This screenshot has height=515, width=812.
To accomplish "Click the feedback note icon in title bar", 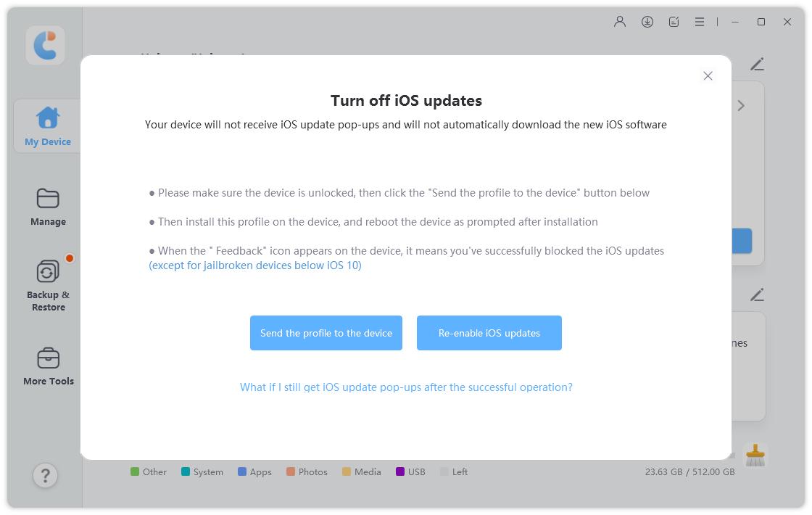I will click(x=674, y=22).
